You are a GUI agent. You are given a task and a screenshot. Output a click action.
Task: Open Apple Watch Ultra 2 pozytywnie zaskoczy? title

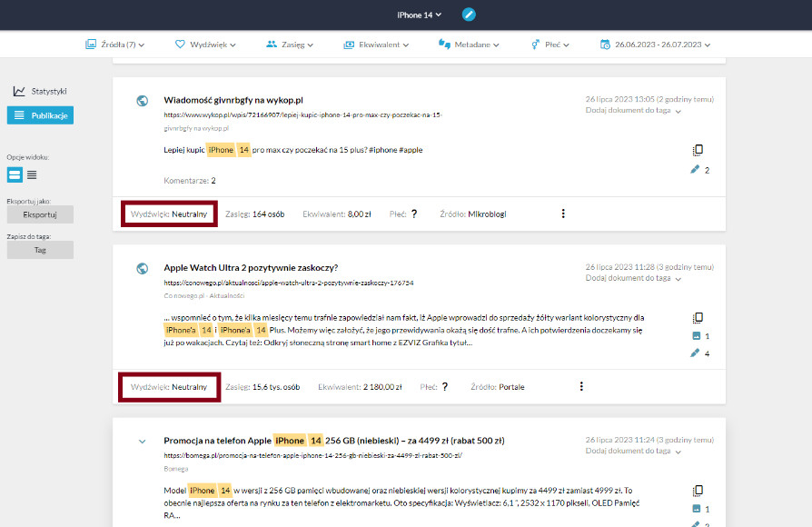(x=251, y=267)
